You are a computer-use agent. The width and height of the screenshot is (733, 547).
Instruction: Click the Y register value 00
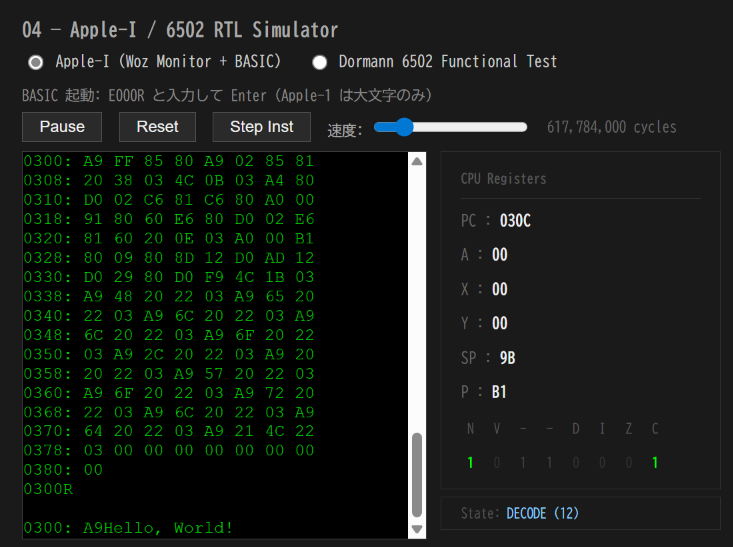499,324
